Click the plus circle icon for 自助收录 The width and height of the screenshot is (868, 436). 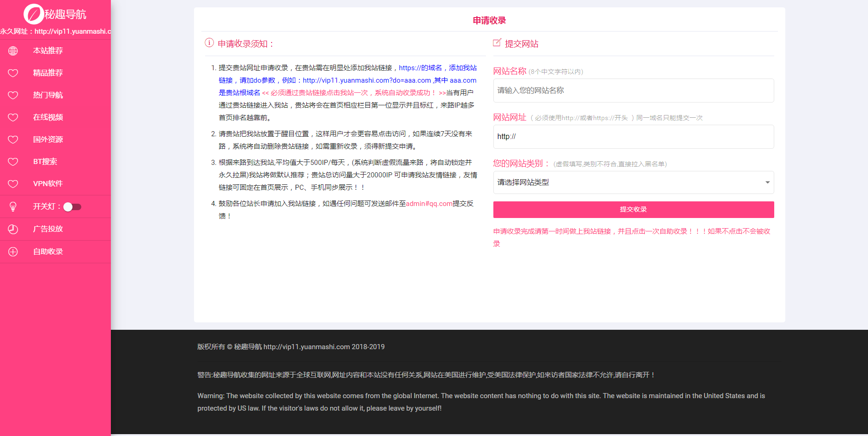tap(13, 252)
